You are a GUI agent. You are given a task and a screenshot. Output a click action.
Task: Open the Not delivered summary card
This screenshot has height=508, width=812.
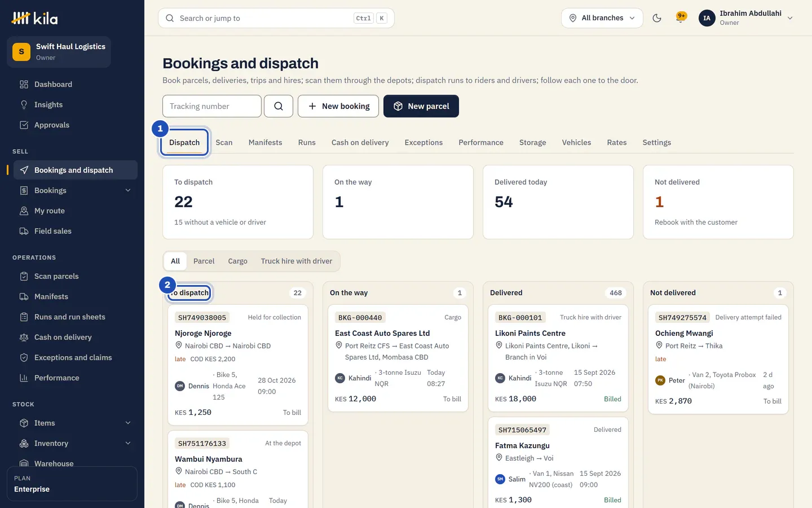click(718, 202)
